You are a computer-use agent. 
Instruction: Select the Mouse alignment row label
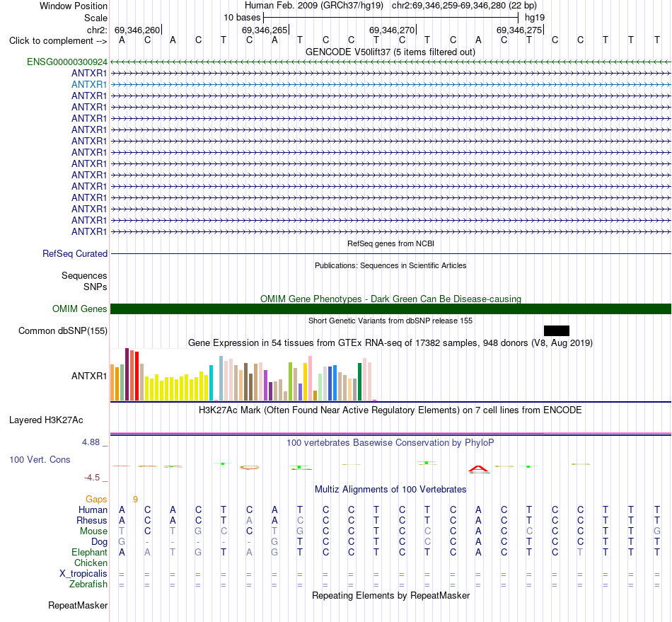pos(93,531)
